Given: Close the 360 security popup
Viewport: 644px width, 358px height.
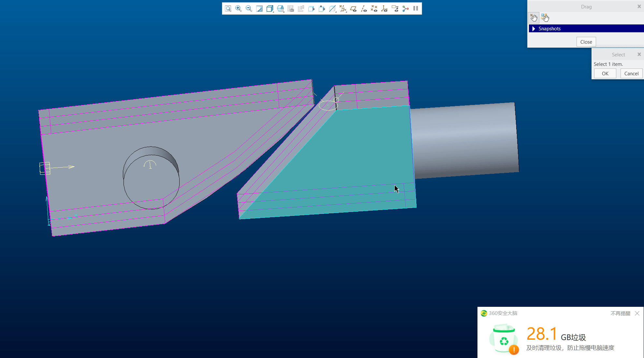Looking at the screenshot, I should click(x=637, y=313).
